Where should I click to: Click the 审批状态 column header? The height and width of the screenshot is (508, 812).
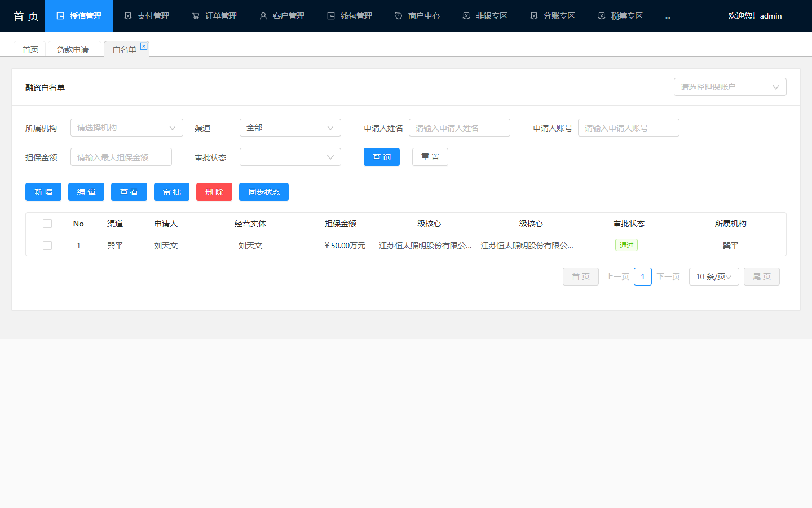629,224
